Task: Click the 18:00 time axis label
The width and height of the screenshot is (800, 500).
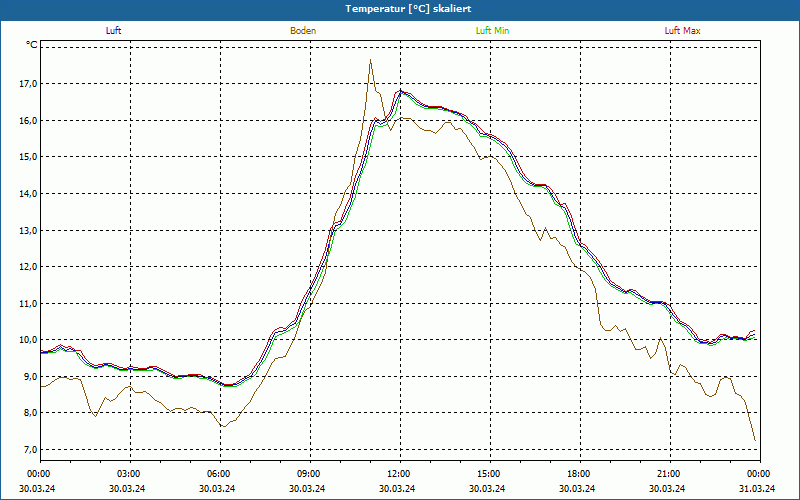Action: pos(580,474)
